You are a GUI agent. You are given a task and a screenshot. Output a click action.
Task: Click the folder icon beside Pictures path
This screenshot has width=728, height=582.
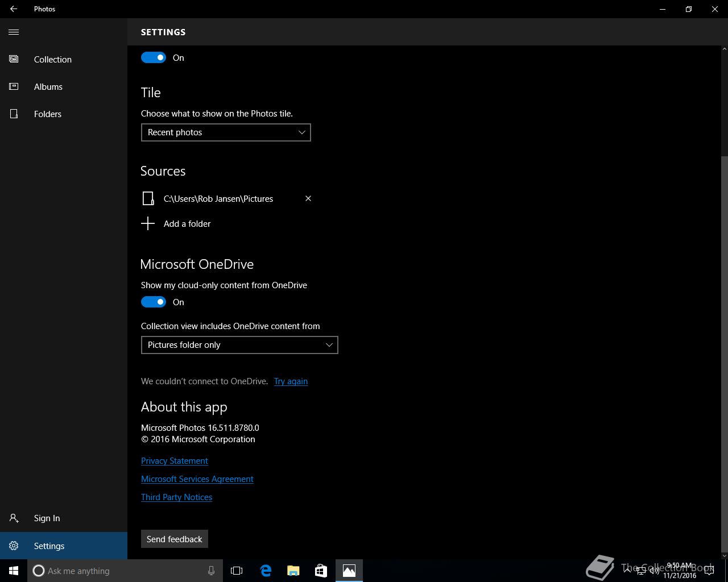coord(148,198)
